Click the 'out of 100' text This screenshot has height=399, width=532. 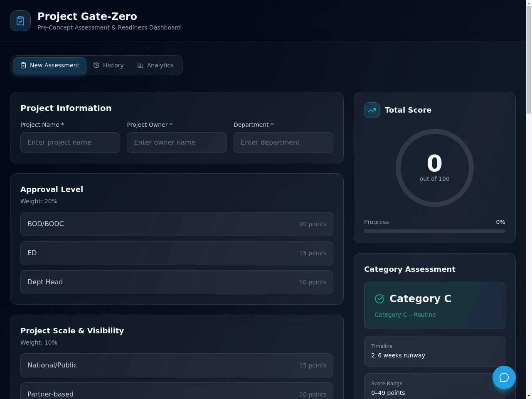pos(435,179)
